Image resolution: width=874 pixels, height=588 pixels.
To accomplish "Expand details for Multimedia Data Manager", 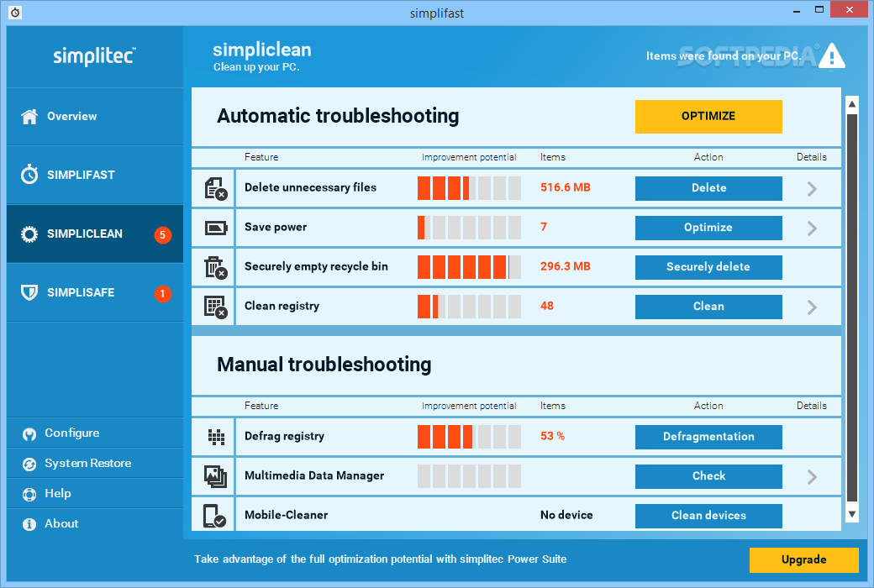I will (812, 476).
